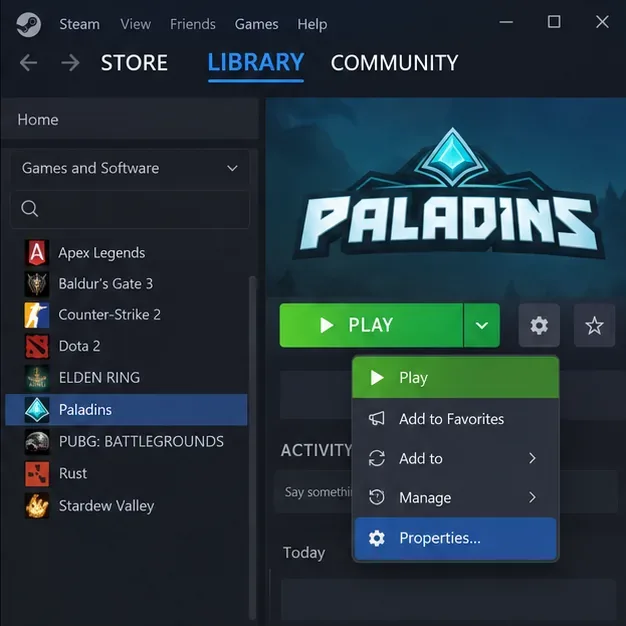The image size is (626, 626).
Task: Choose Properties... in the context menu
Action: 456,538
